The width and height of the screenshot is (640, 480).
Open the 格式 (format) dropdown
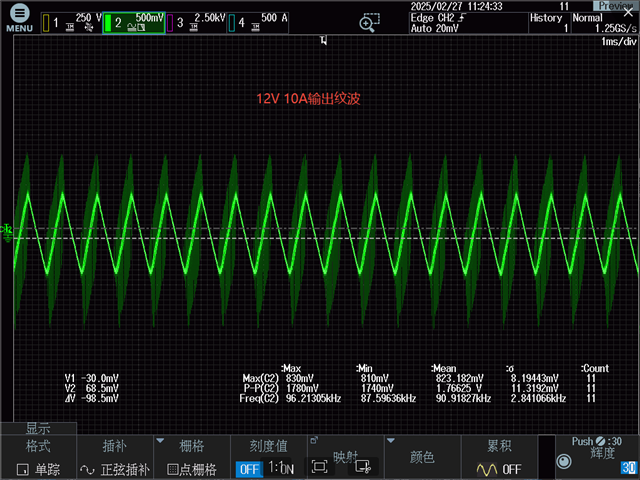38,458
